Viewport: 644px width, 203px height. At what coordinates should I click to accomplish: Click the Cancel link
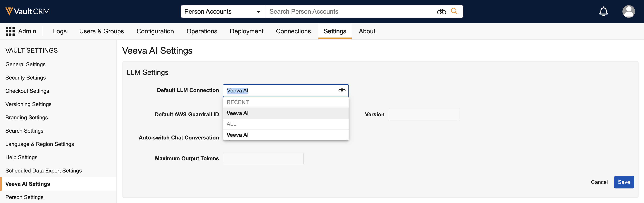coord(599,182)
